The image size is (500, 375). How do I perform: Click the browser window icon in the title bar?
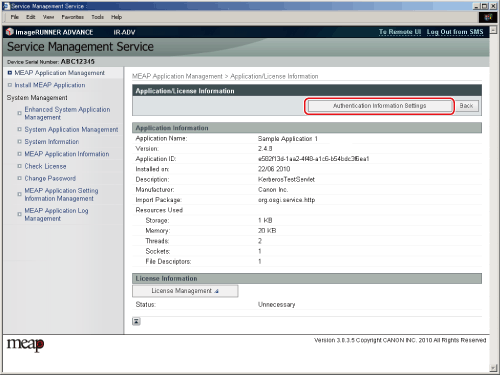pyautogui.click(x=6, y=6)
